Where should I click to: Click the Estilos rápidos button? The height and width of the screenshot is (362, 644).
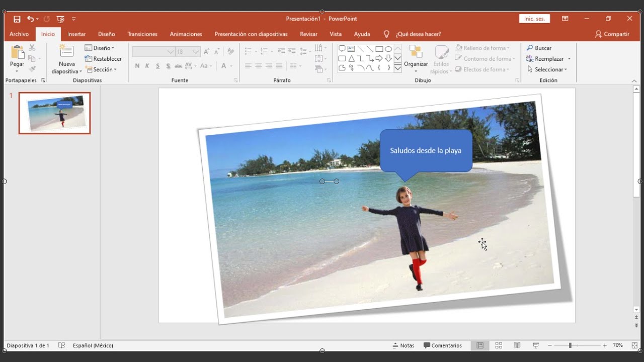click(x=441, y=59)
